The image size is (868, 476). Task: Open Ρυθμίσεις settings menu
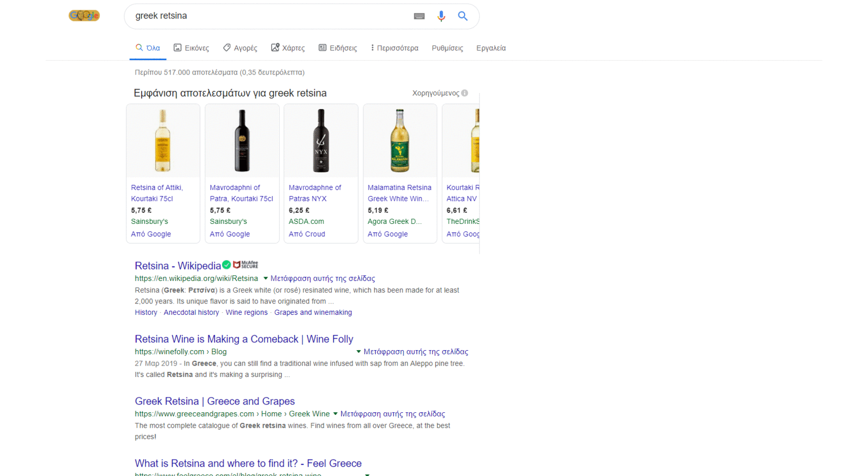[447, 48]
